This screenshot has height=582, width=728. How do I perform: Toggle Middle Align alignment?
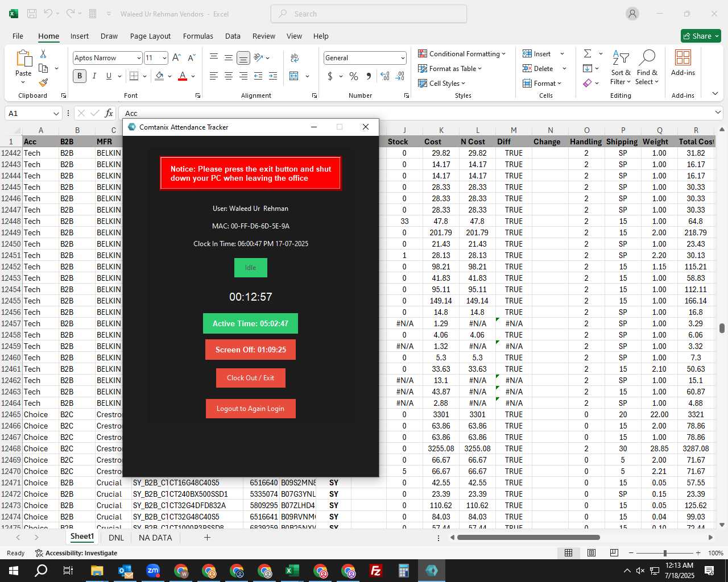point(229,57)
